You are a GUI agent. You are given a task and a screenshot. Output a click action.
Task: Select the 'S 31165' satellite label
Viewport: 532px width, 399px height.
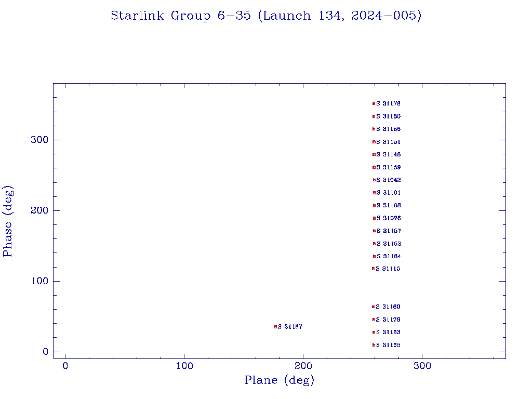[x=388, y=345]
